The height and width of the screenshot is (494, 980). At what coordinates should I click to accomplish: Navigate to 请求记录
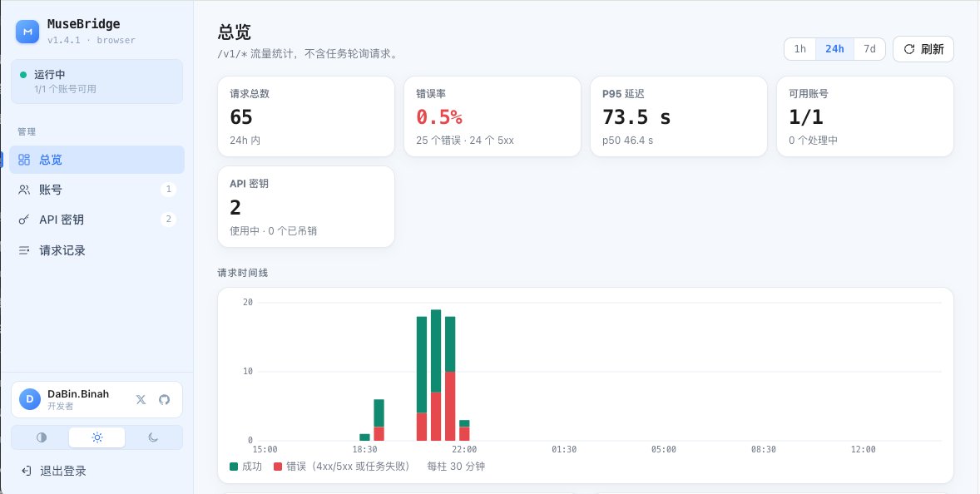pos(97,250)
